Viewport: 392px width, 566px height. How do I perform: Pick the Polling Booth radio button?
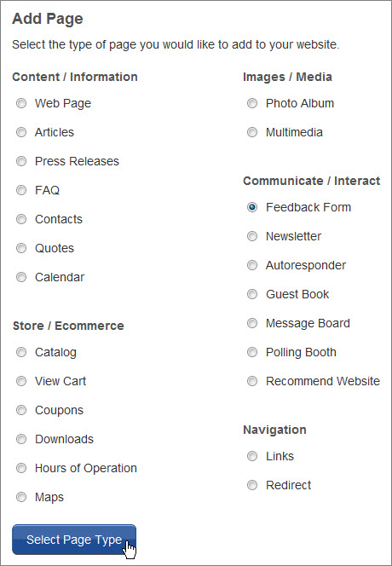click(252, 352)
